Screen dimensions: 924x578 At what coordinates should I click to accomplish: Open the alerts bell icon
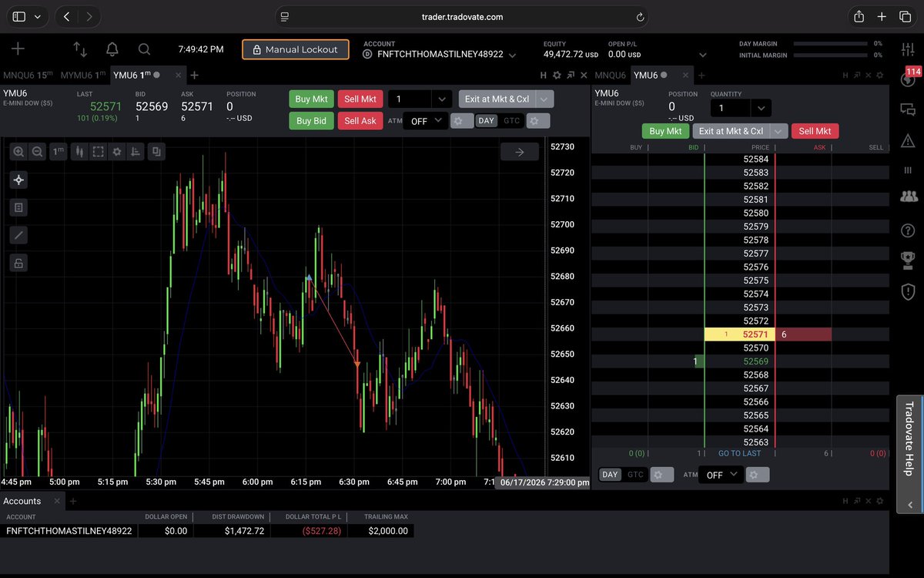(x=112, y=49)
